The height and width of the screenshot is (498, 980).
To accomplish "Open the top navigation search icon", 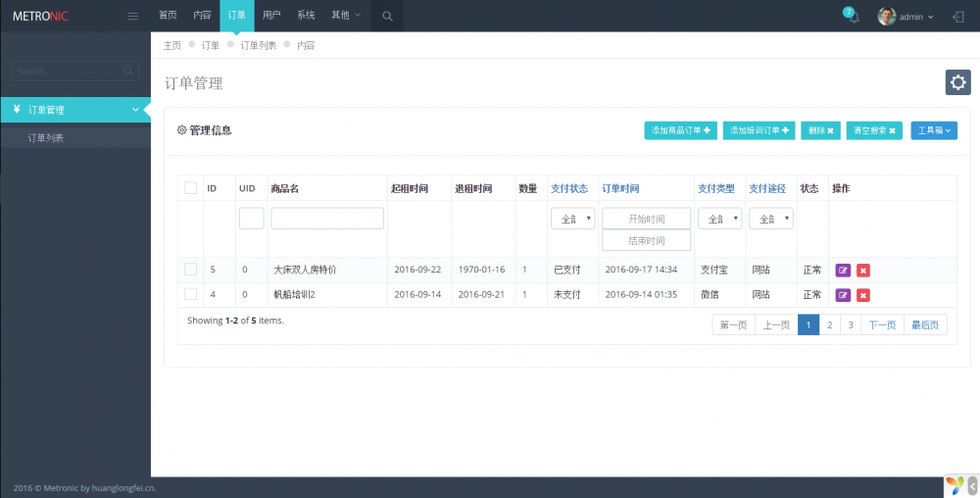I will [387, 17].
